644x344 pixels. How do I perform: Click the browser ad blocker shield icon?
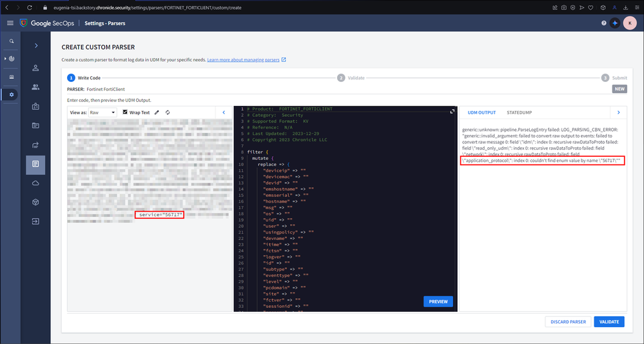pos(572,7)
